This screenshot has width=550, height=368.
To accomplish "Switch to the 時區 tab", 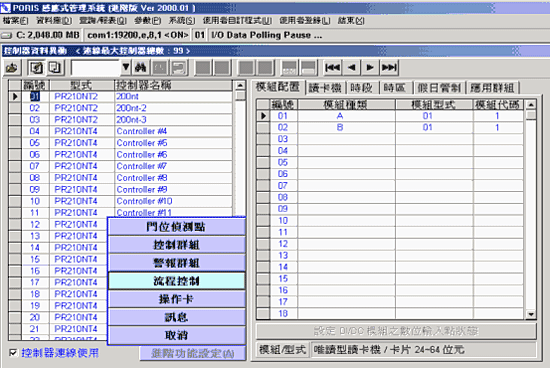I will click(x=395, y=88).
